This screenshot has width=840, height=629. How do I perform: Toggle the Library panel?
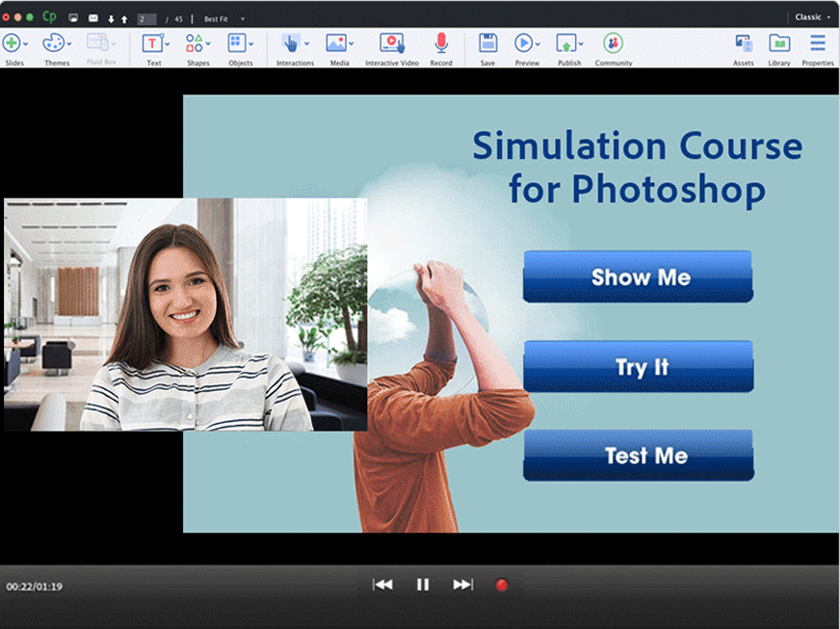(x=779, y=43)
